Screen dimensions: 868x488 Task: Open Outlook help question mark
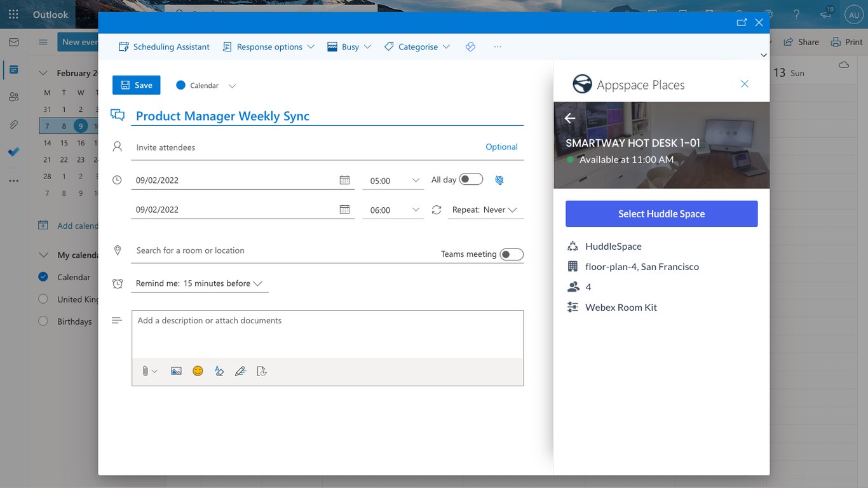(796, 14)
